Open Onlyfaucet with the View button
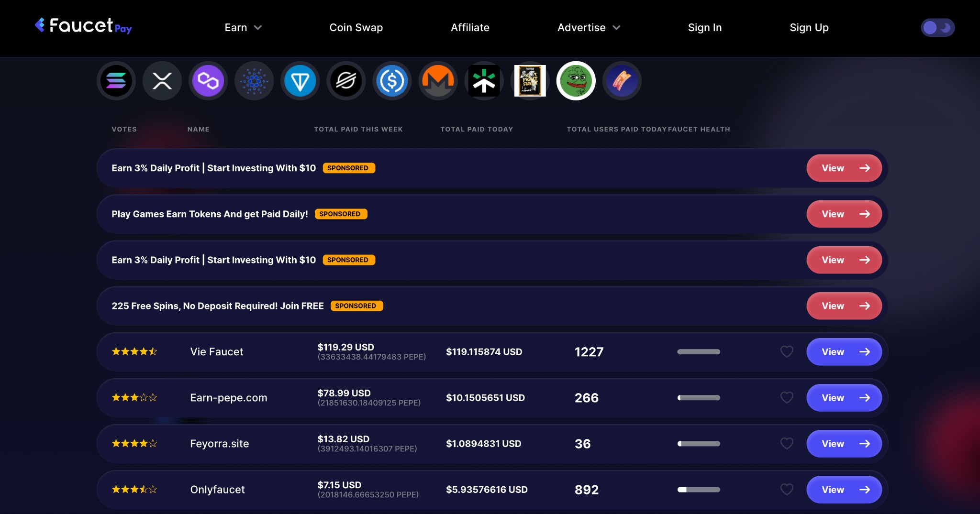This screenshot has width=980, height=514. pos(844,490)
